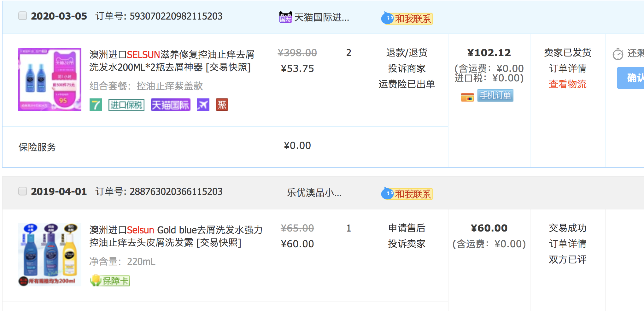The height and width of the screenshot is (311, 644).
Task: Click 退款/退货 for the SELSUN order
Action: (x=407, y=52)
